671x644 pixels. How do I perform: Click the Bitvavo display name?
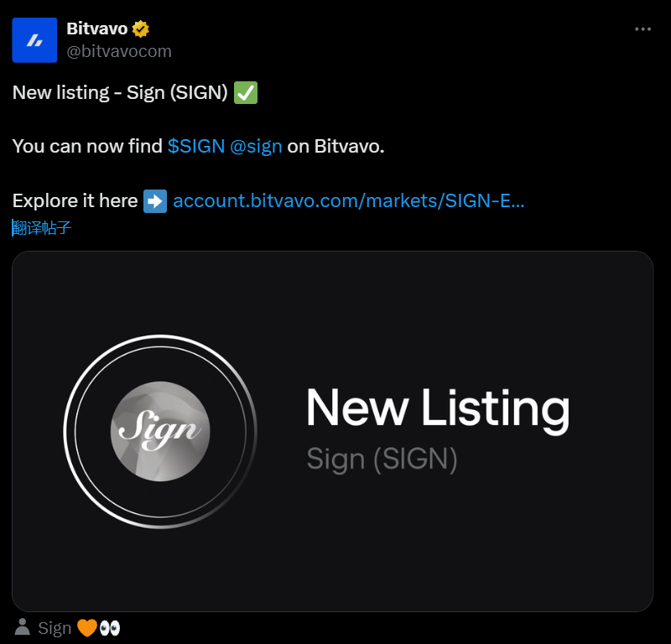click(101, 27)
